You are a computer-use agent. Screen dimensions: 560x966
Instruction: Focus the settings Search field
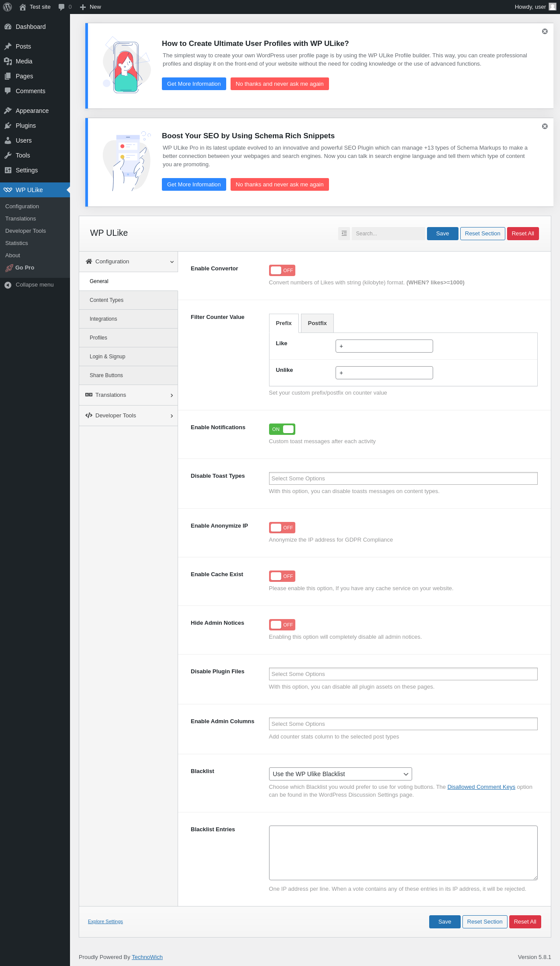pos(388,234)
